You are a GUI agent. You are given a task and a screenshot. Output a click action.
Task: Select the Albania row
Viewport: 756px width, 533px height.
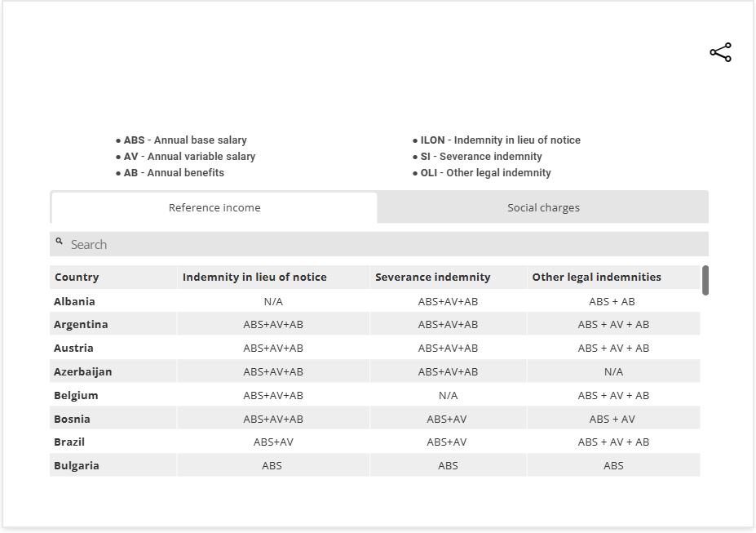click(x=74, y=301)
